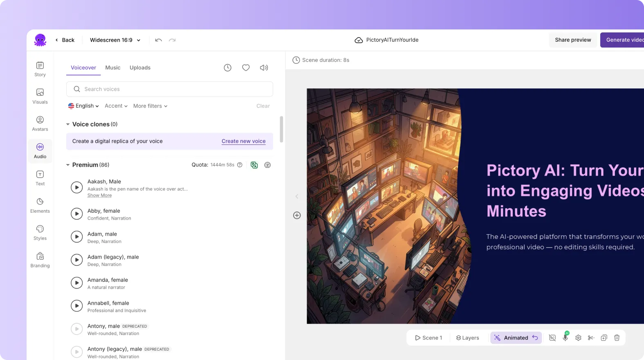The height and width of the screenshot is (360, 644).
Task: Select the Audio sidebar item
Action: coord(40,151)
